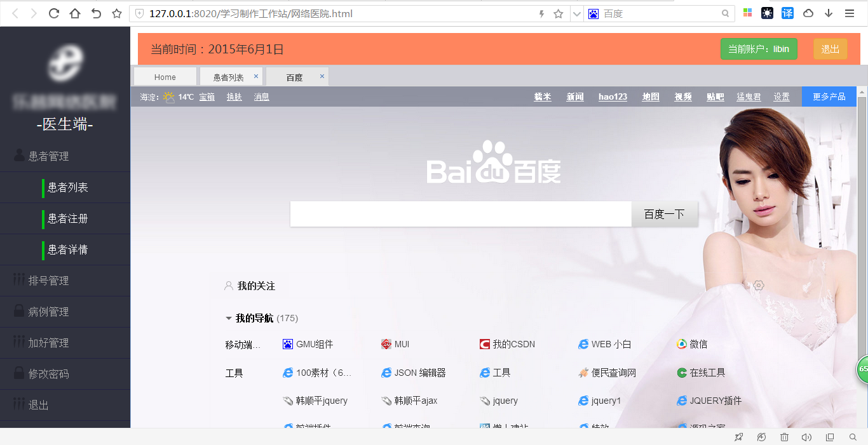Toggle the bookmark star in the address bar
The height and width of the screenshot is (445, 868).
coord(558,13)
